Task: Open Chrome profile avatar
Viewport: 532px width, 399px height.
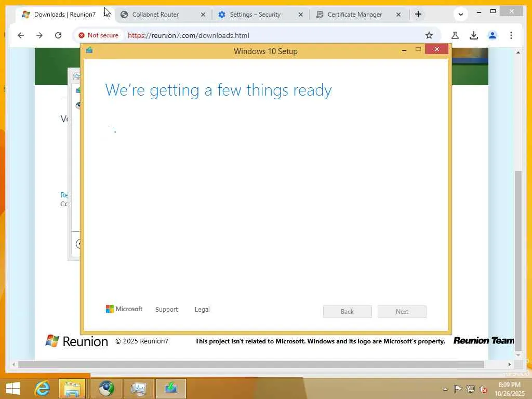Action: click(x=493, y=35)
